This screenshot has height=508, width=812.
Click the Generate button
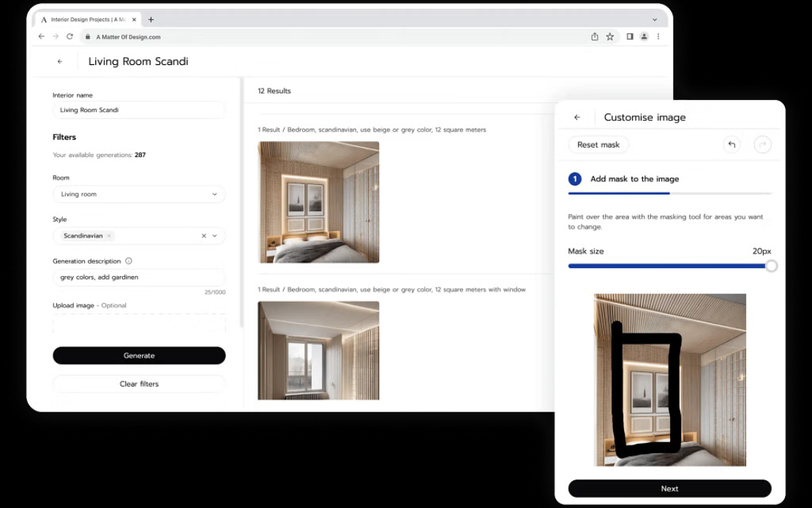(x=139, y=355)
